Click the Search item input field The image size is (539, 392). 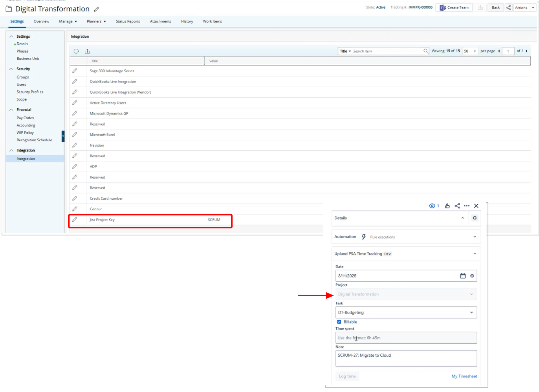(x=387, y=51)
